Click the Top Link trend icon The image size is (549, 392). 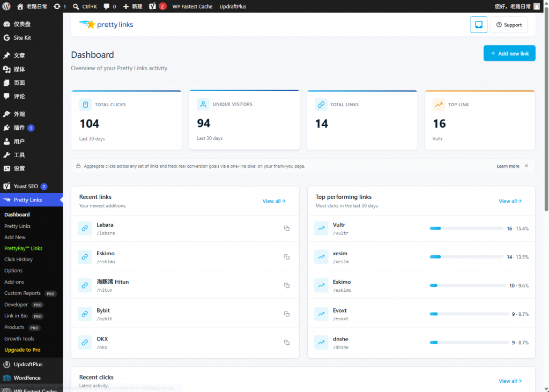[439, 105]
